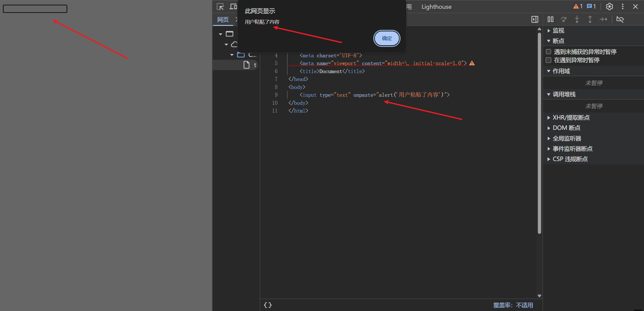Check the pause on caught exceptions box
This screenshot has height=311, width=644.
pyautogui.click(x=549, y=60)
